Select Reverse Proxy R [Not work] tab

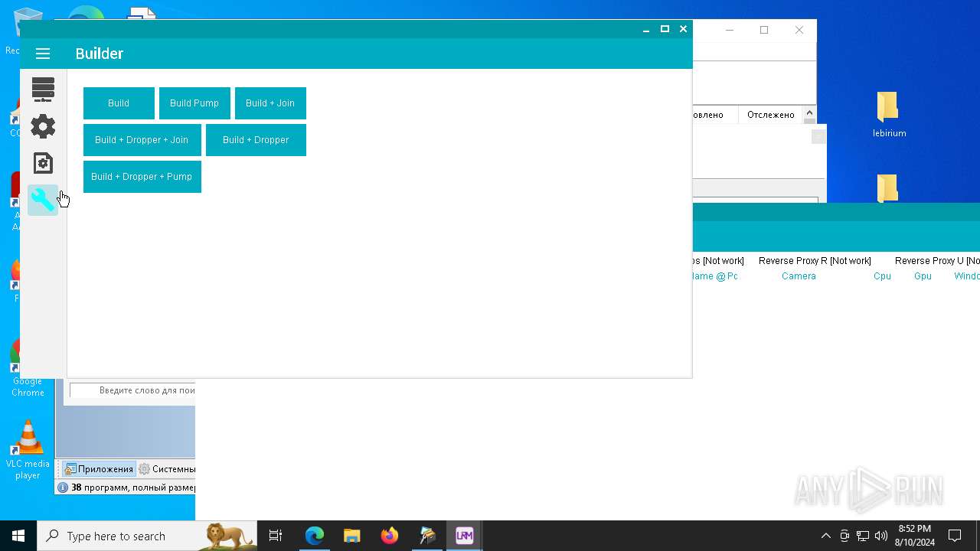tap(815, 261)
